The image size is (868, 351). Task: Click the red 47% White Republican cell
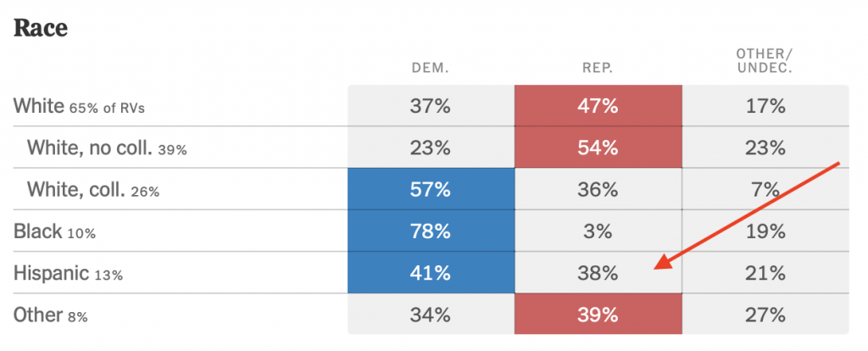click(598, 106)
